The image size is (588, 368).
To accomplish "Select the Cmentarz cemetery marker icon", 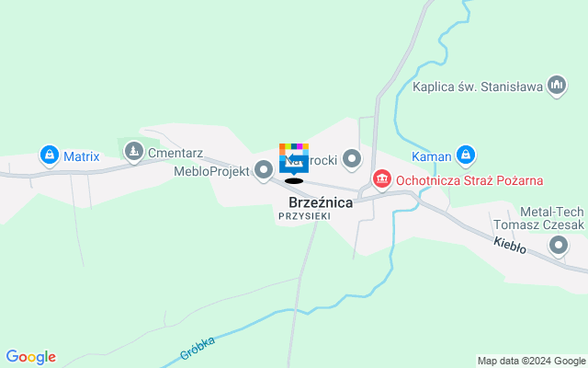I will coord(134,152).
